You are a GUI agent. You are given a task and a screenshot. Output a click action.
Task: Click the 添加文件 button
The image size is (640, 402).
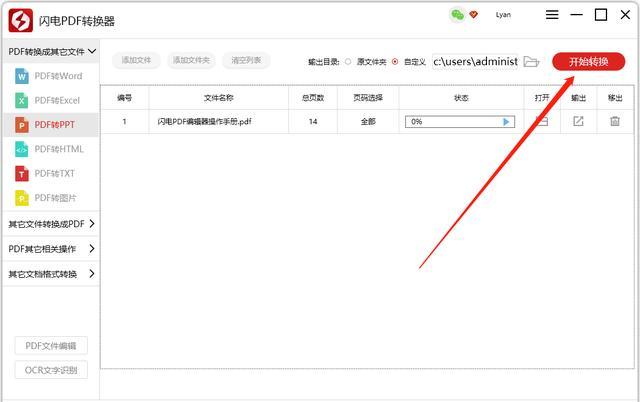(136, 60)
